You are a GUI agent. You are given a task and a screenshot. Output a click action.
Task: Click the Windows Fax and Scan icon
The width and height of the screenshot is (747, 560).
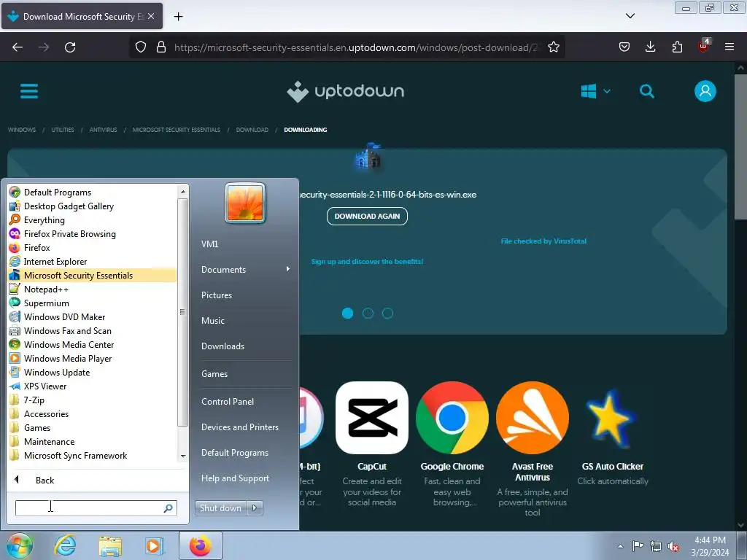(15, 330)
